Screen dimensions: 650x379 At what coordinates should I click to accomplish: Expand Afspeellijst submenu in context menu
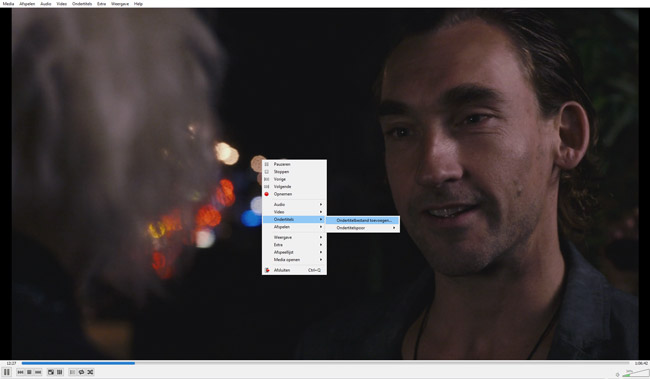coord(294,252)
